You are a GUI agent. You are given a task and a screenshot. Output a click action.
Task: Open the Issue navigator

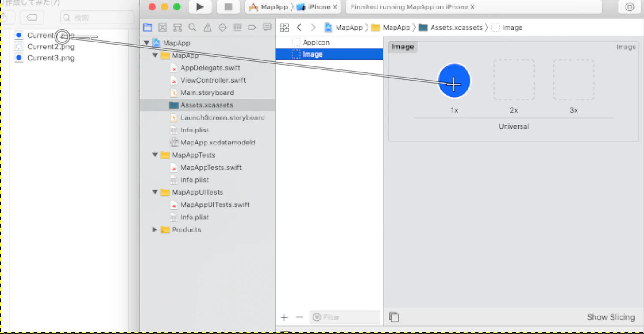point(207,27)
